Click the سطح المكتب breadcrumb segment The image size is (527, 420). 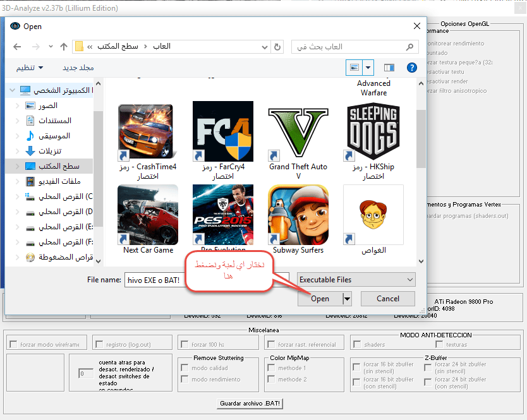pyautogui.click(x=118, y=46)
